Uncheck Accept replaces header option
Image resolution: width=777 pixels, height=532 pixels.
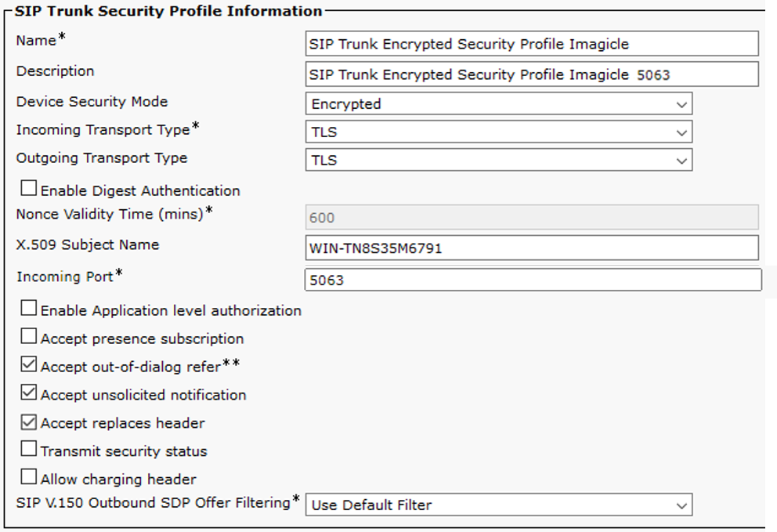pyautogui.click(x=29, y=422)
